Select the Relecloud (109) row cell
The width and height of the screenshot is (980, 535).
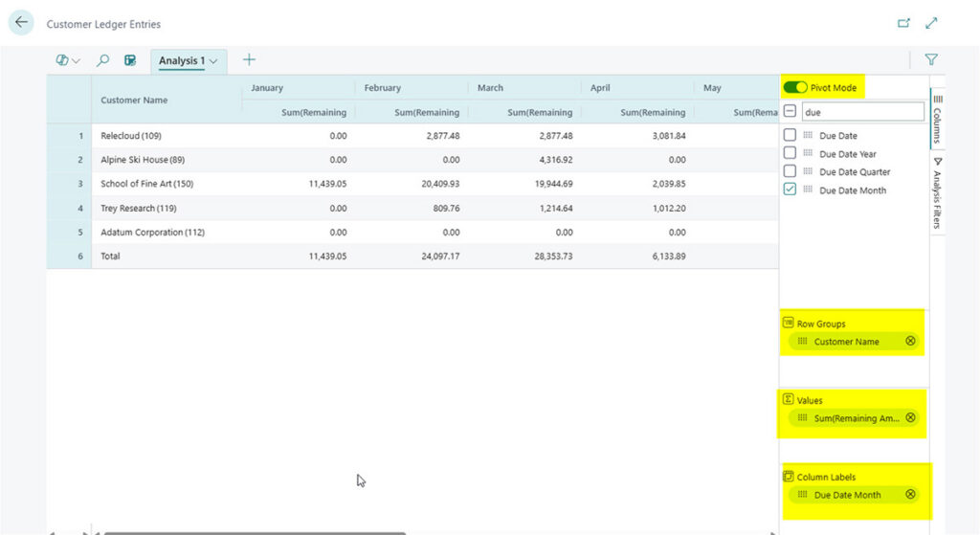167,136
